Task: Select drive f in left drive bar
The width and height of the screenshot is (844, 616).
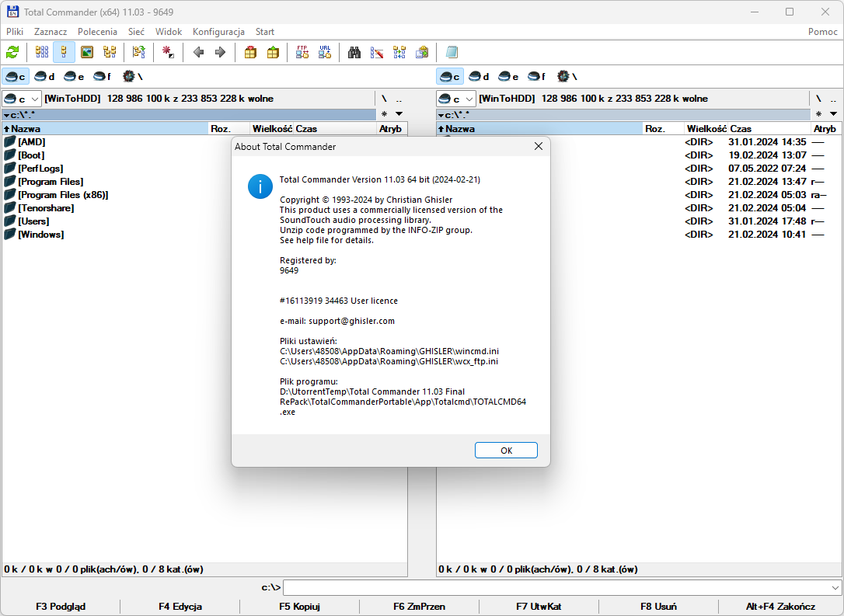Action: [103, 76]
